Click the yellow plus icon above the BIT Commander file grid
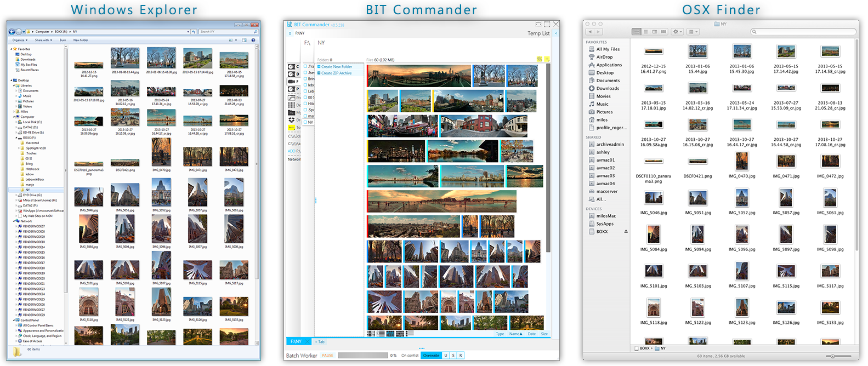868x366 pixels. (547, 59)
